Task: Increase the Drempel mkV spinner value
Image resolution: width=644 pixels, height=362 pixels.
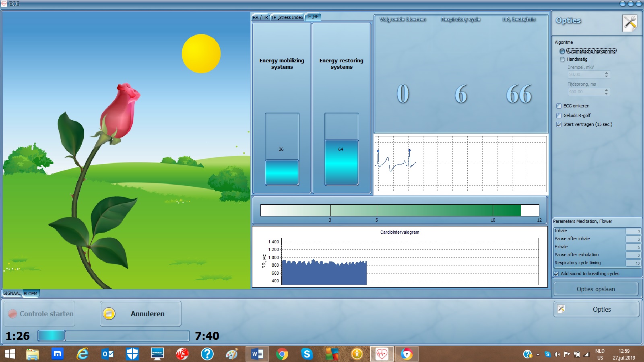Action: 606,73
